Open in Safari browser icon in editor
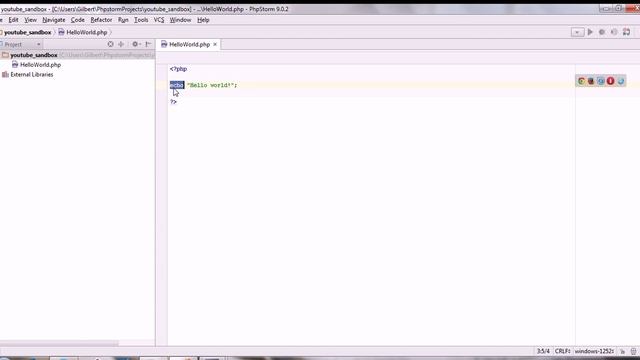The height and width of the screenshot is (360, 640). (x=601, y=81)
